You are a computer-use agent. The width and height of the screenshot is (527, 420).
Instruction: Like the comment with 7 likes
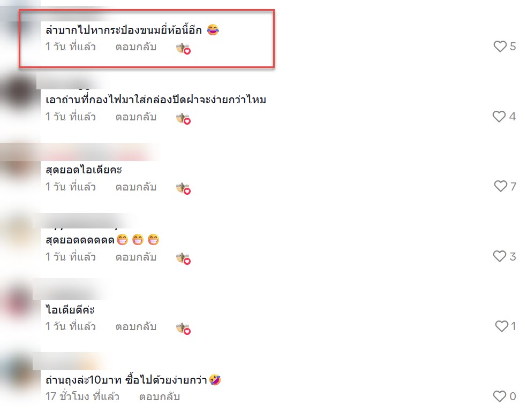(500, 186)
